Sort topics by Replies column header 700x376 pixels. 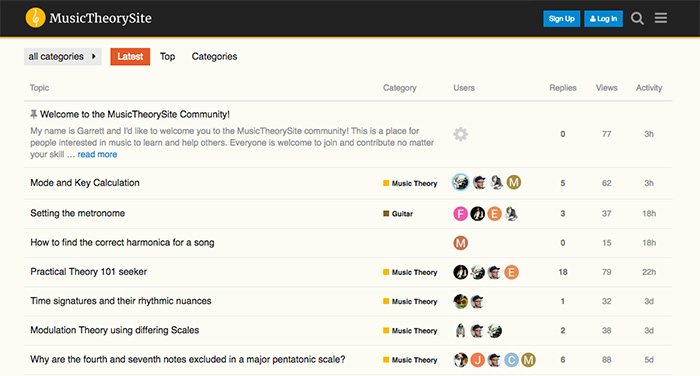tap(562, 88)
